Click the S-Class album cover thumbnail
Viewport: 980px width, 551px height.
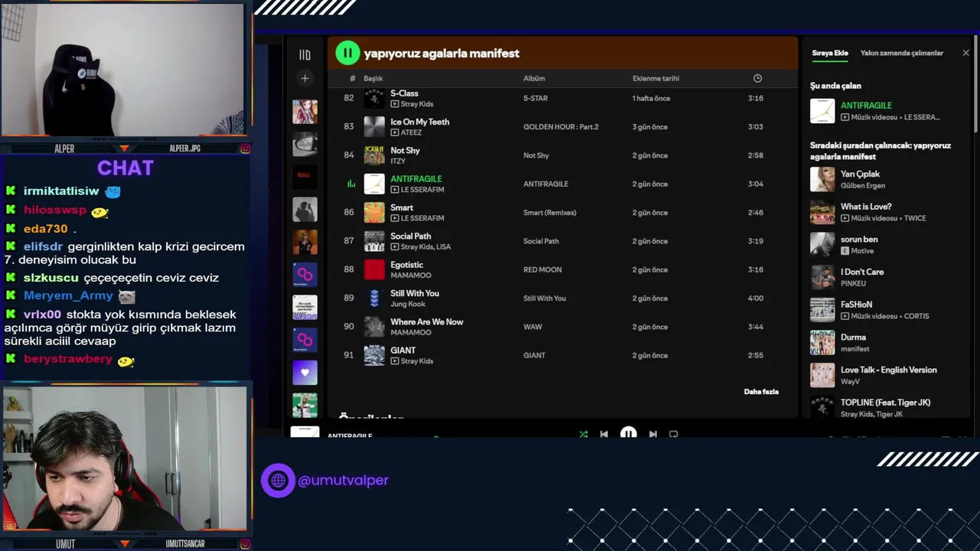[374, 98]
